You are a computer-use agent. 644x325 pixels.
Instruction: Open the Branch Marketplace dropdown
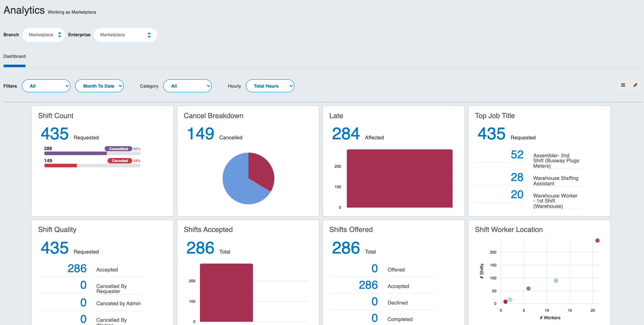tap(44, 35)
